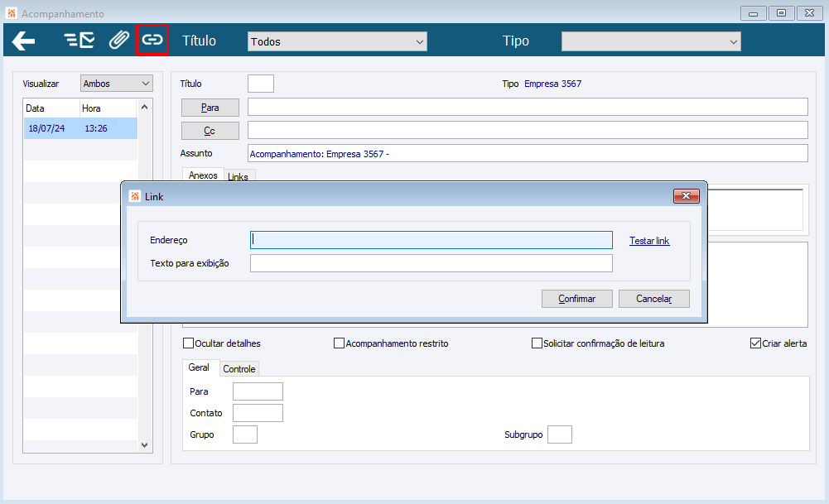Viewport: 829px width, 504px height.
Task: Click the small Título input box
Action: [261, 84]
